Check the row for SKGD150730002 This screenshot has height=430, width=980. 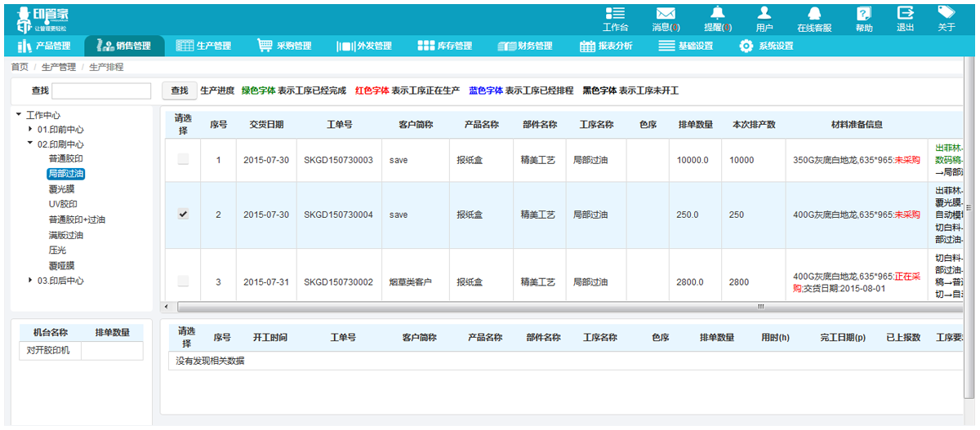183,281
